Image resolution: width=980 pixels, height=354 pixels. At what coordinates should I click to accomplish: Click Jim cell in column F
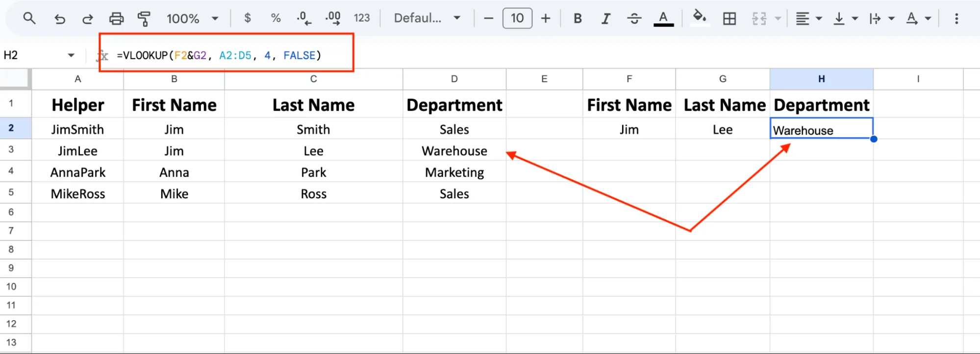629,129
